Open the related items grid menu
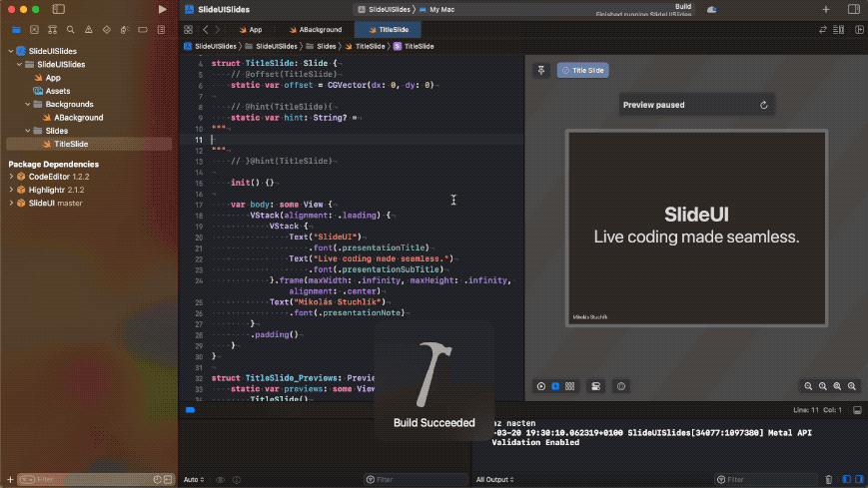The height and width of the screenshot is (488, 868). point(188,30)
